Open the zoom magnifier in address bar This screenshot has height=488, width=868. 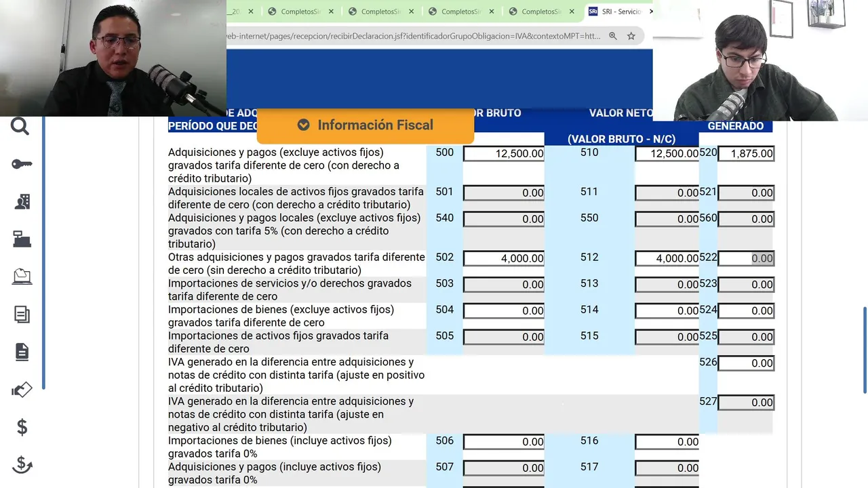click(x=613, y=36)
